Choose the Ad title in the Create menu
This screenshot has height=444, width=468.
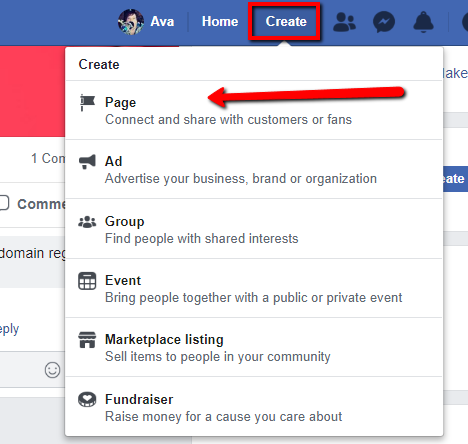pos(113,161)
